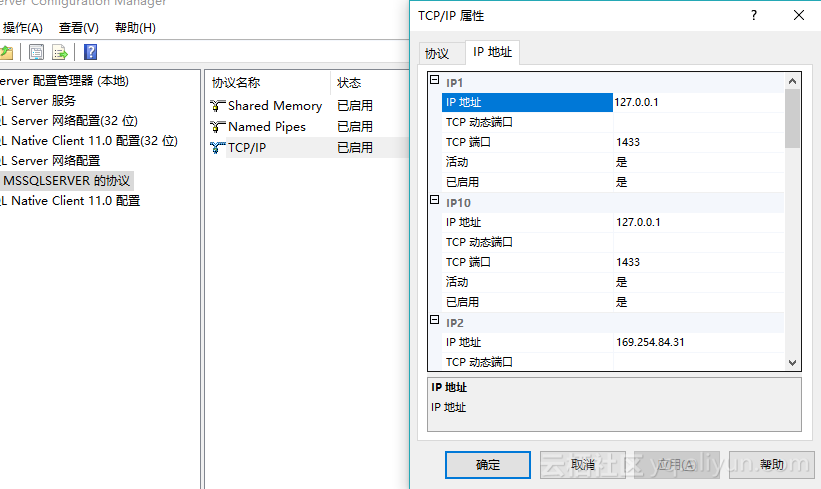The image size is (821, 489).
Task: Select the MSSQLSERVER 的协议 node
Action: pyautogui.click(x=66, y=181)
